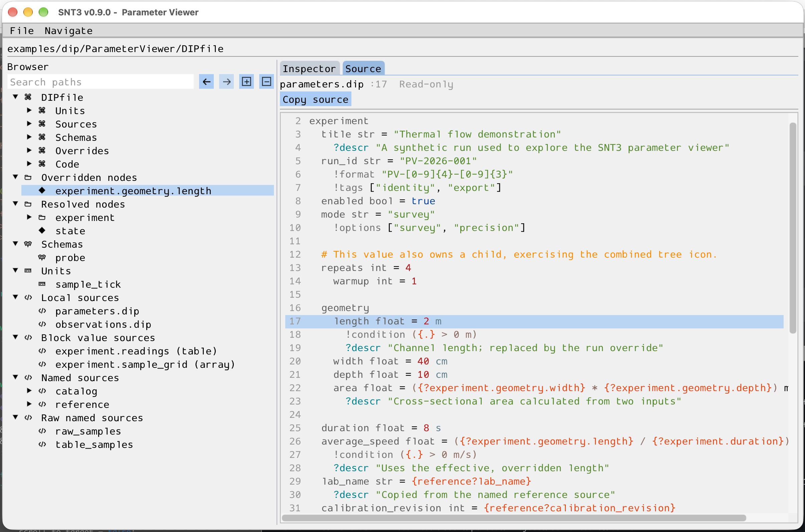Collapse the Resolved nodes group

pos(15,204)
